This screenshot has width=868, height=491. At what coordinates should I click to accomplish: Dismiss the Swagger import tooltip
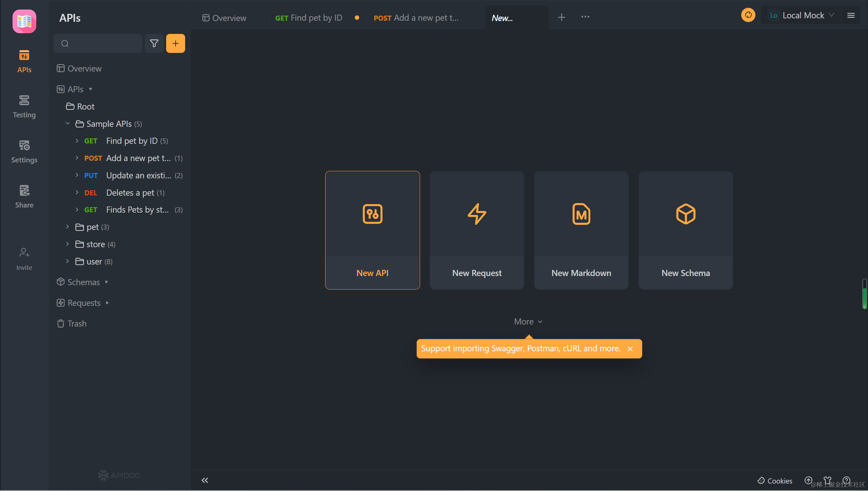coord(630,348)
